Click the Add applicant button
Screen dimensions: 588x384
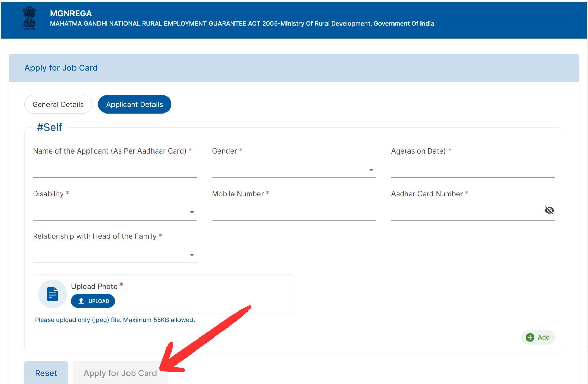(x=537, y=337)
